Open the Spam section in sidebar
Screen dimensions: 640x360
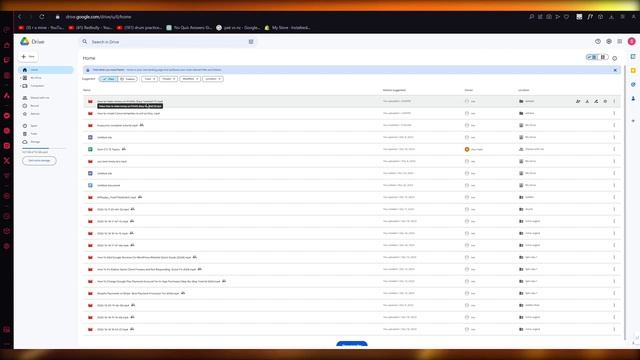pos(34,126)
